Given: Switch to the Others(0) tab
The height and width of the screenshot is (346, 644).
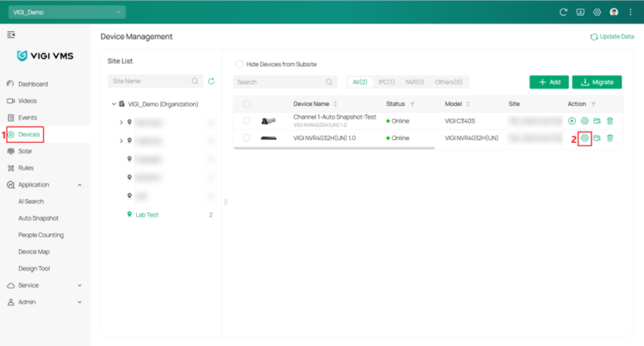Looking at the screenshot, I should tap(448, 82).
